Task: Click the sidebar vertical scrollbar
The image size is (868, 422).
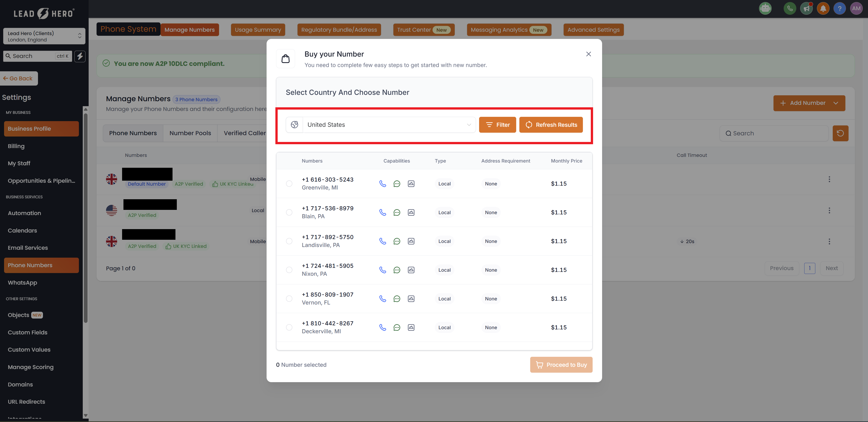Action: pos(86,216)
